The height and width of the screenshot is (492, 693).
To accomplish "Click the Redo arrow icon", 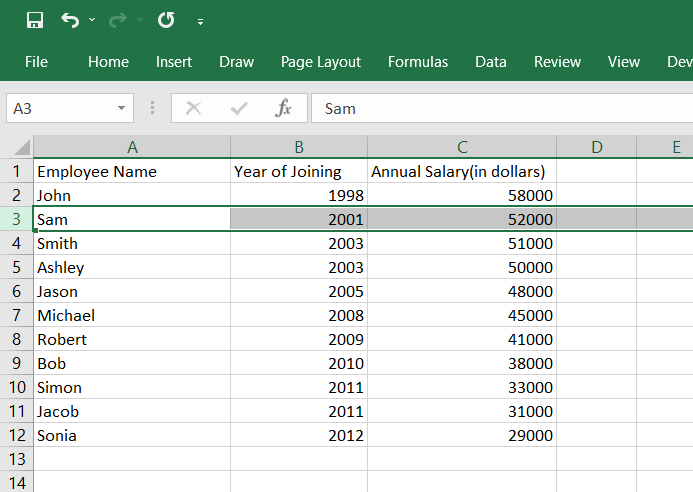I will pyautogui.click(x=118, y=20).
